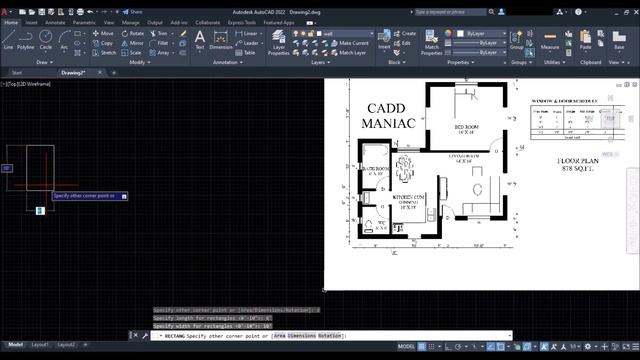The width and height of the screenshot is (640, 360).
Task: Choose the Move tool
Action: [x=103, y=33]
